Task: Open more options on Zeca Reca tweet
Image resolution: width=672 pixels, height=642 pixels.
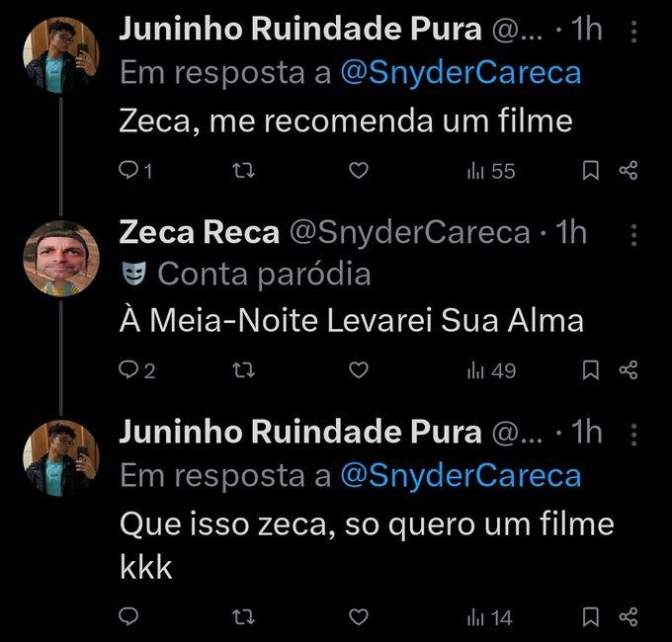Action: pyautogui.click(x=633, y=233)
